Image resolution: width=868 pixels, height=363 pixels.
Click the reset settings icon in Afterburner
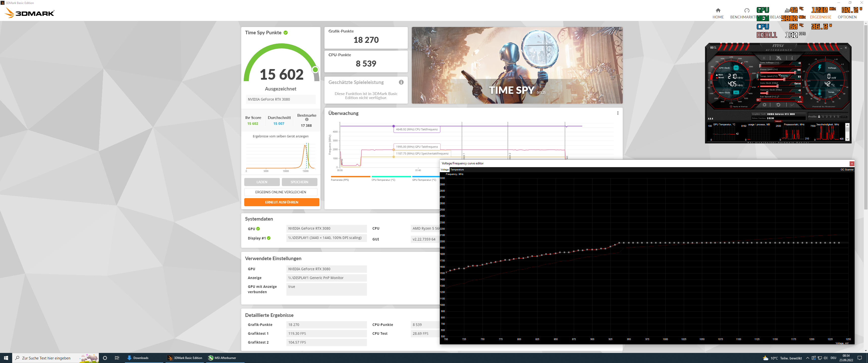pyautogui.click(x=778, y=105)
